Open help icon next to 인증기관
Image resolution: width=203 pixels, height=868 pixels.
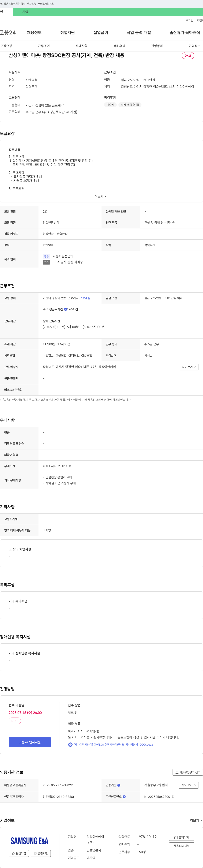click(119, 785)
